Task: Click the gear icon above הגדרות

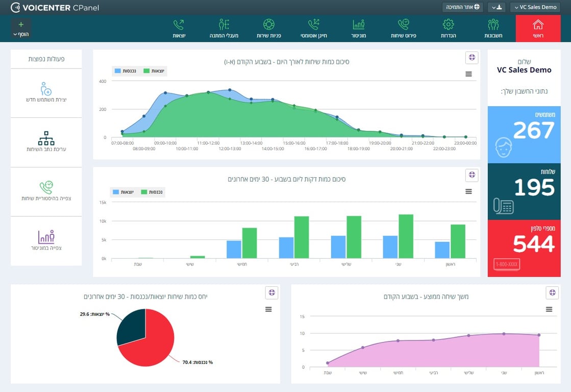Action: tap(449, 24)
